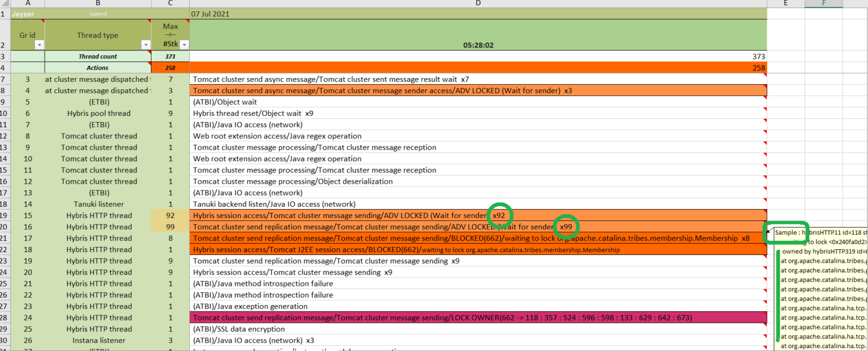The image size is (868, 351).
Task: Open the Max #Stk filter dropdown
Action: coord(184,45)
